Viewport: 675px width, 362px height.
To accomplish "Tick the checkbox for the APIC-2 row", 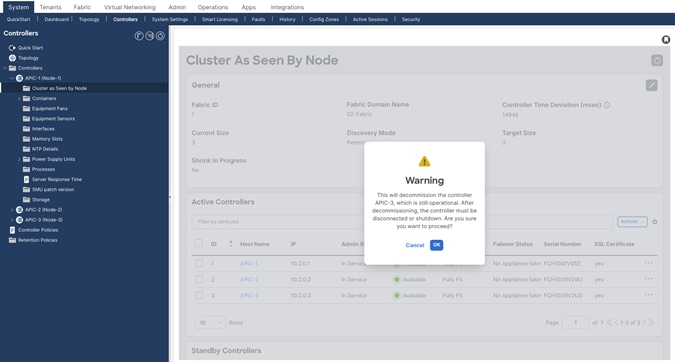I will [x=199, y=279].
